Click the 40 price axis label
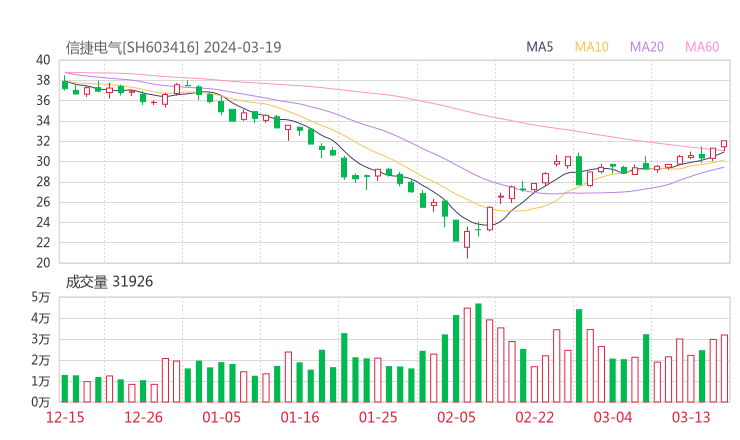Viewport: 740px width, 440px height. 43,60
